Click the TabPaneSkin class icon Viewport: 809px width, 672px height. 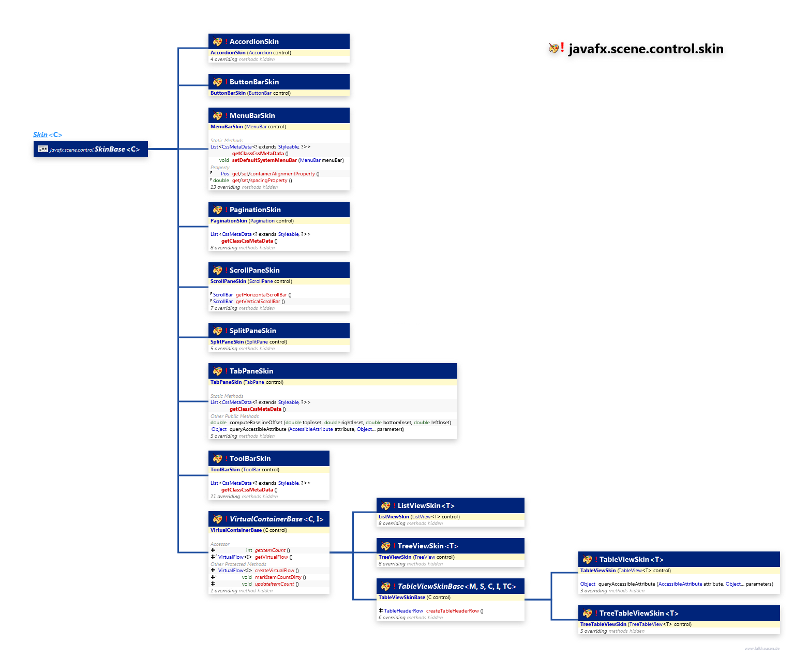point(217,371)
